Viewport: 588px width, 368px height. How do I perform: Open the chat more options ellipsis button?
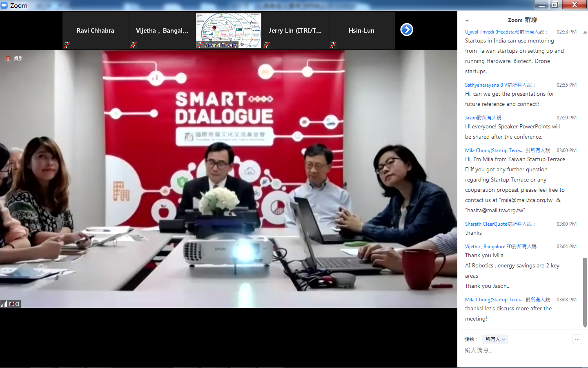click(x=577, y=339)
